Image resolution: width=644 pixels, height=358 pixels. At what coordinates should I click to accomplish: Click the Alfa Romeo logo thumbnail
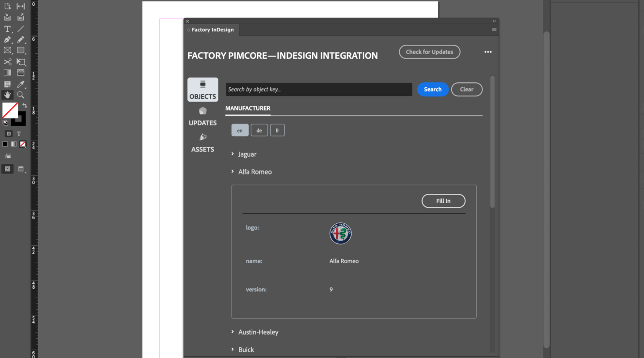point(340,234)
